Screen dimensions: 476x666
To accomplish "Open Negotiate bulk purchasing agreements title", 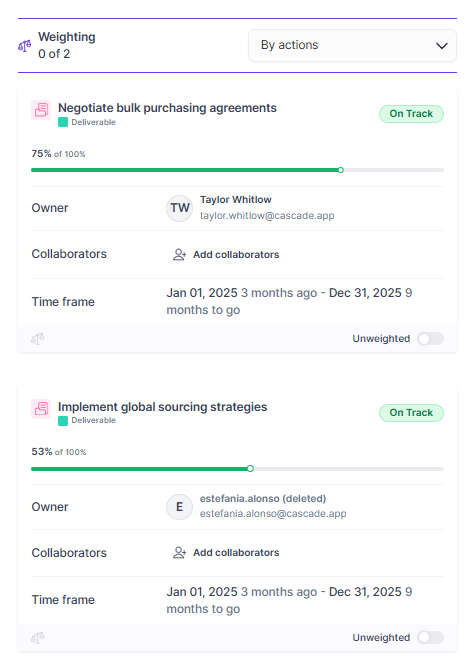I will [x=167, y=108].
